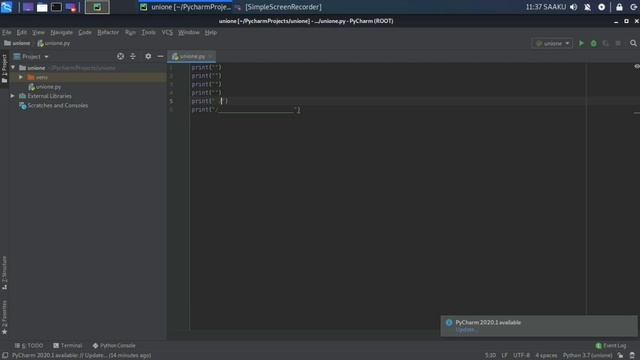Open the Project view selector dropdown
Image resolution: width=640 pixels, height=360 pixels.
pyautogui.click(x=31, y=57)
